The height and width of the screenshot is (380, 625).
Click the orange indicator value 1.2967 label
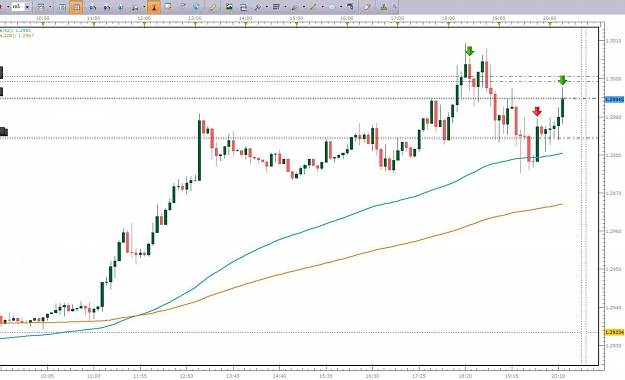17,35
